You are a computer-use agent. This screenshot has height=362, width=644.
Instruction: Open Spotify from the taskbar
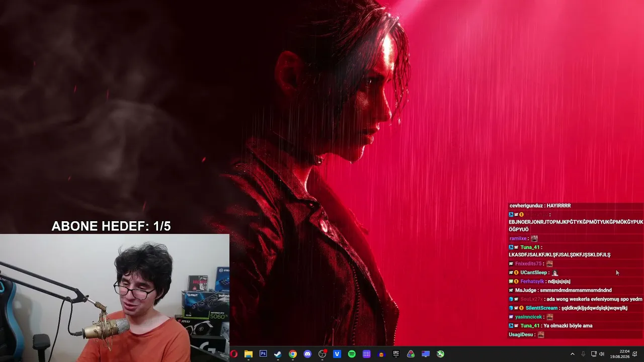coord(352,354)
